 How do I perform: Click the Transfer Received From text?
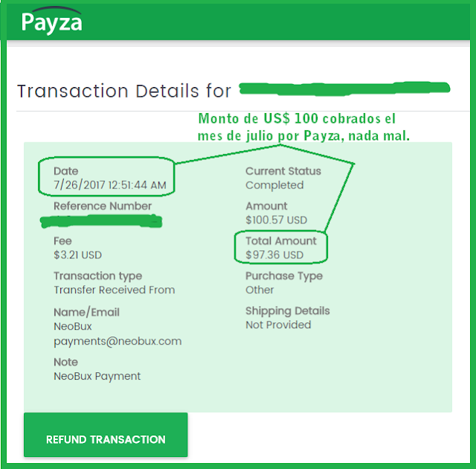(x=114, y=290)
